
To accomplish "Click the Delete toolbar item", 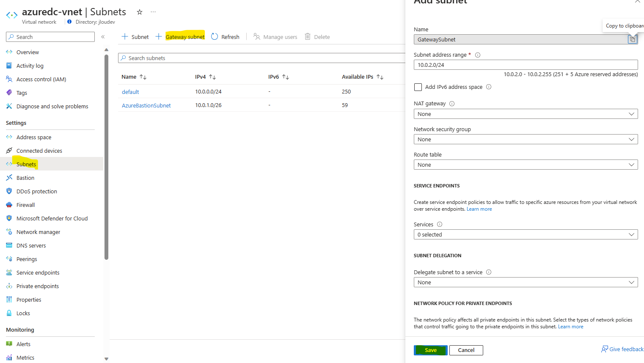I will [x=317, y=37].
